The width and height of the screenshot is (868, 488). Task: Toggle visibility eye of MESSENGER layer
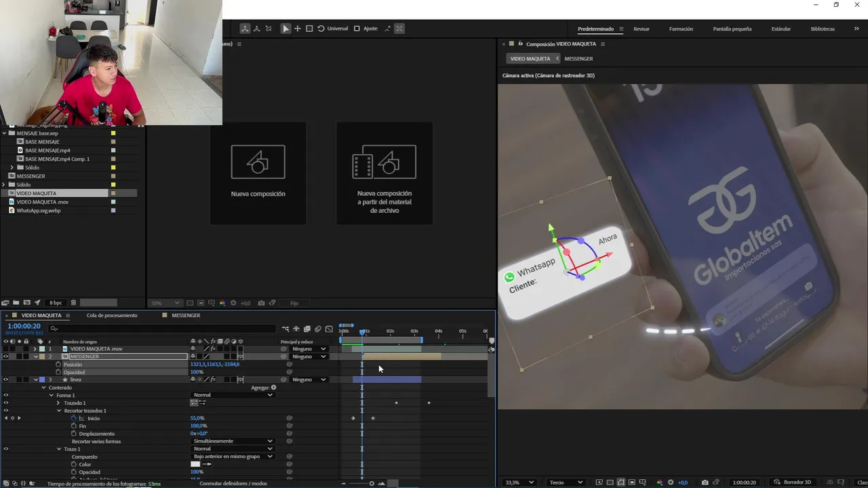pos(5,357)
